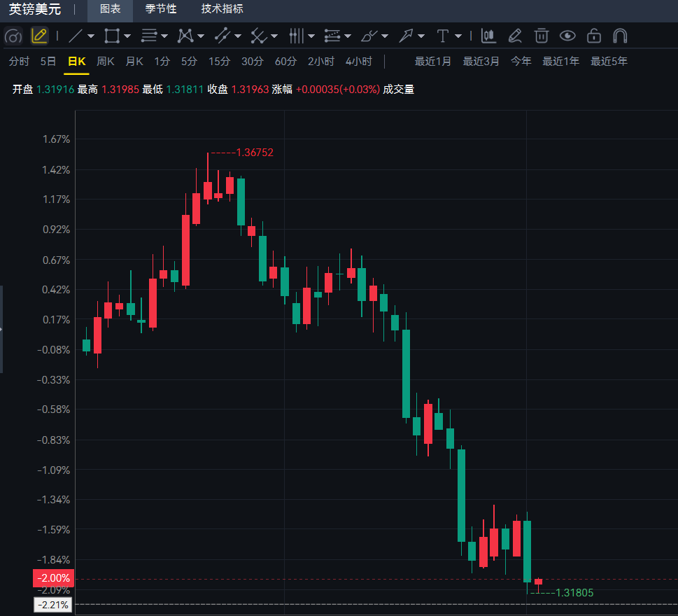Toggle the magnet snap mode
Viewport: 678px width, 616px height.
click(620, 36)
